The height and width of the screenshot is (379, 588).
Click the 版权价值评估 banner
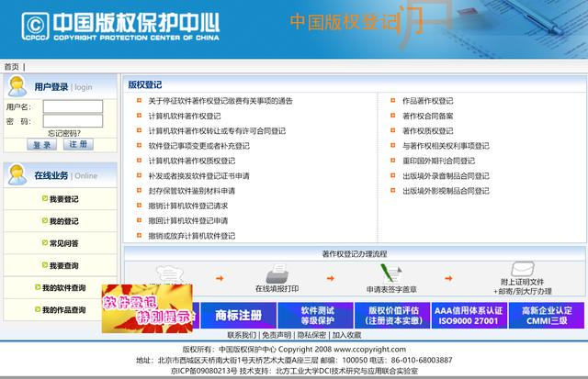[x=392, y=316]
